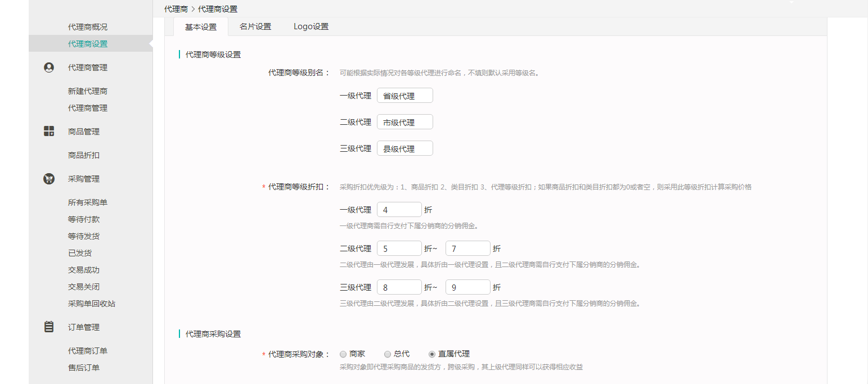The height and width of the screenshot is (384, 868).
Task: Click the 商品管理 grid icon
Action: pos(49,132)
